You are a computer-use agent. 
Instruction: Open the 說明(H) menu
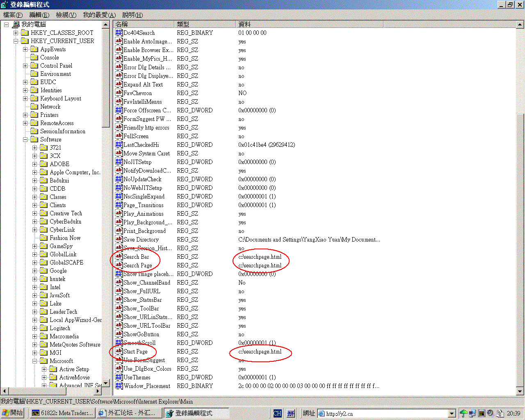(x=132, y=15)
